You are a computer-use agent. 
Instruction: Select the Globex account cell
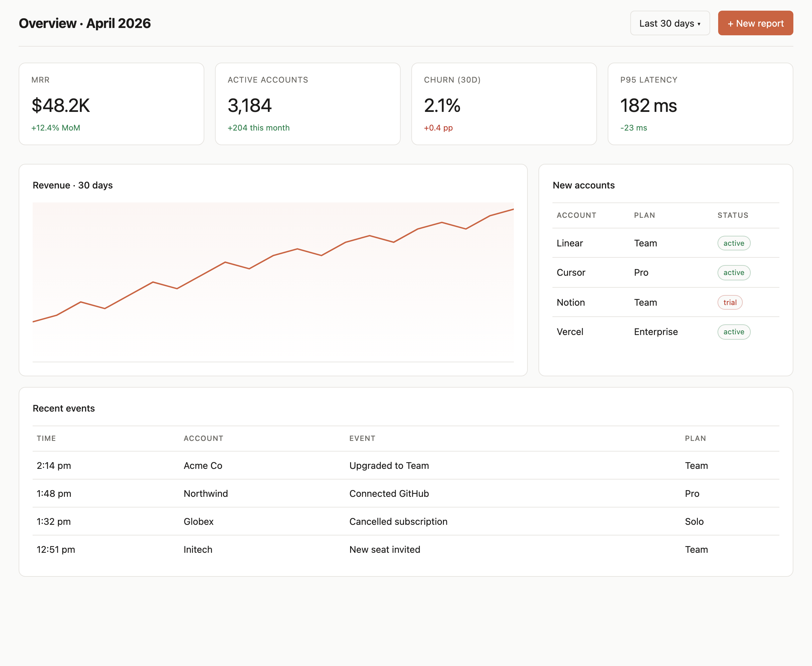199,522
